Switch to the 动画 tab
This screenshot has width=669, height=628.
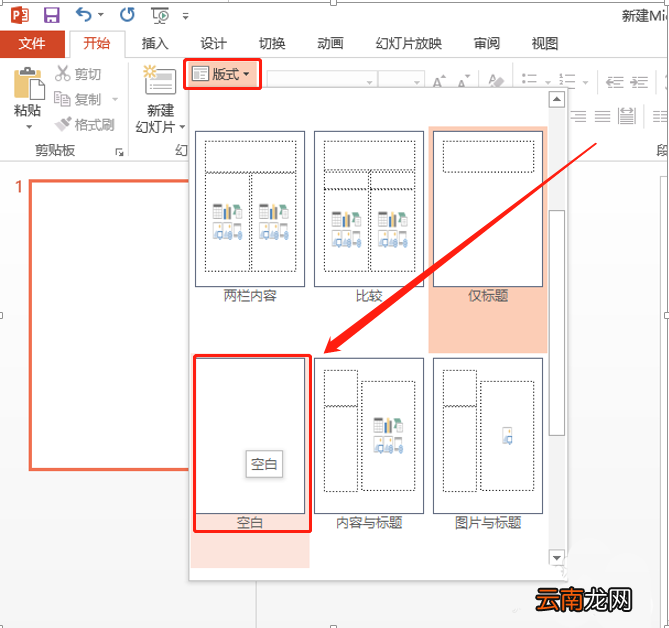coord(330,44)
